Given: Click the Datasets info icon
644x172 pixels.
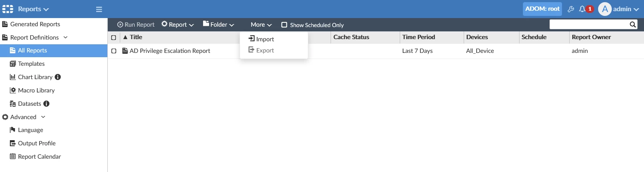Looking at the screenshot, I should (x=46, y=104).
